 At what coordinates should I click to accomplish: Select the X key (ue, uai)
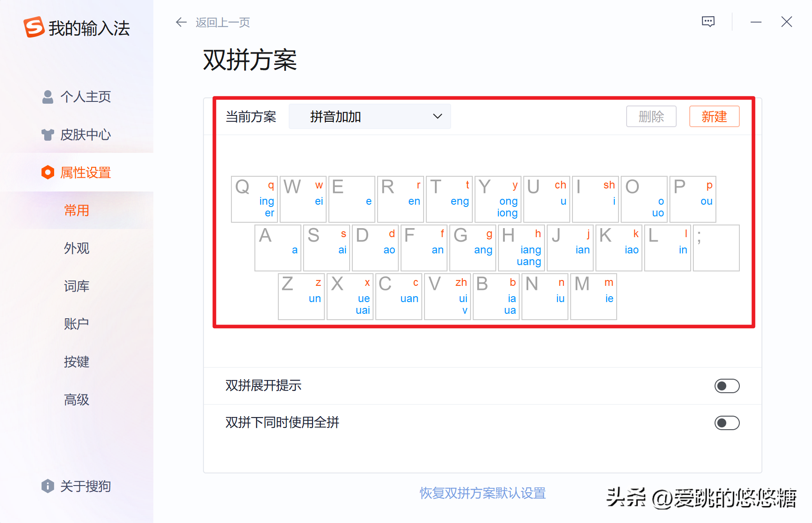(x=350, y=297)
